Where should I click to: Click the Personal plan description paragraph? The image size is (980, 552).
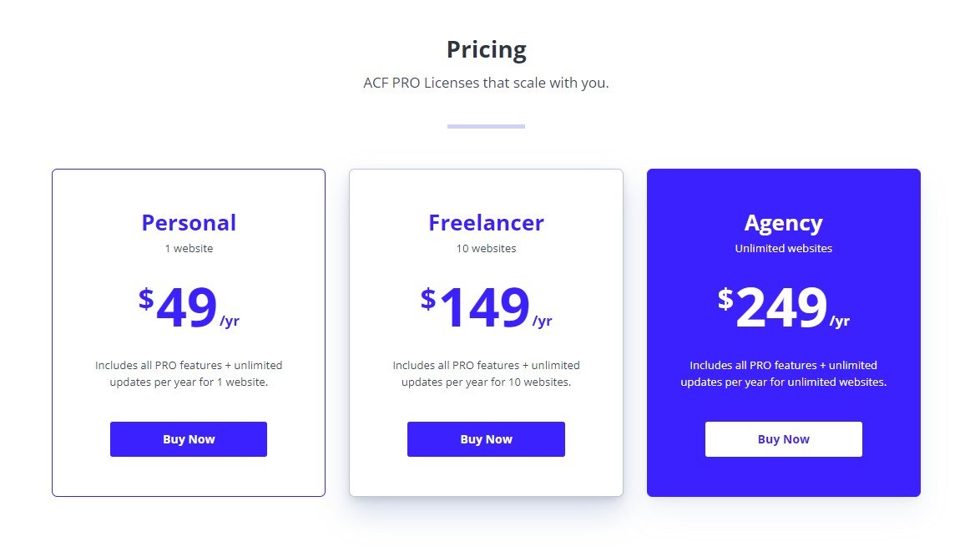(189, 373)
